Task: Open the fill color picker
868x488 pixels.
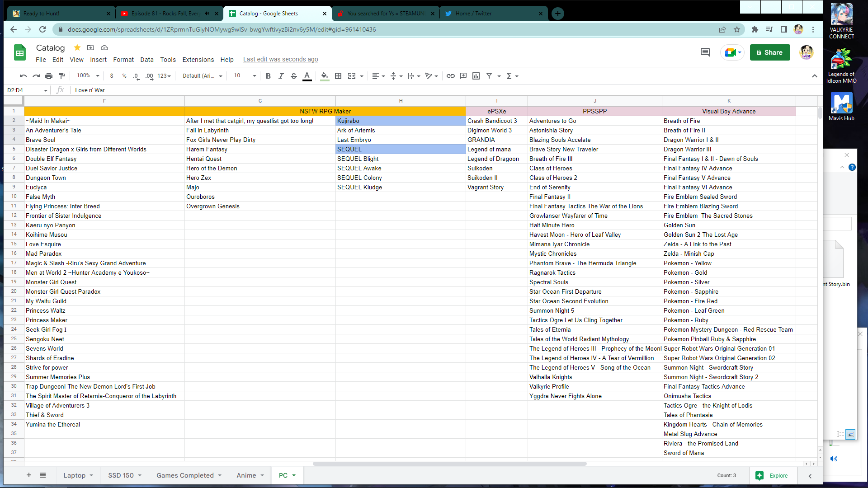Action: (x=324, y=76)
